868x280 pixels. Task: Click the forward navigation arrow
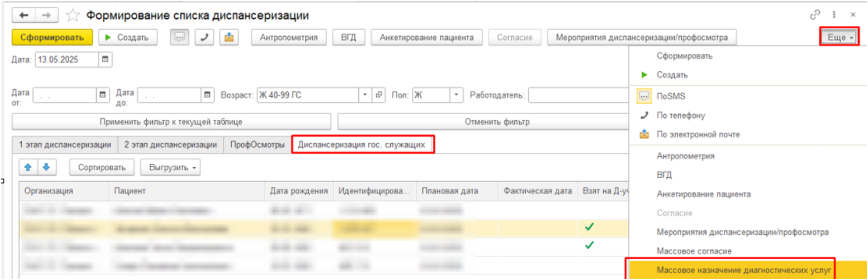pos(46,15)
